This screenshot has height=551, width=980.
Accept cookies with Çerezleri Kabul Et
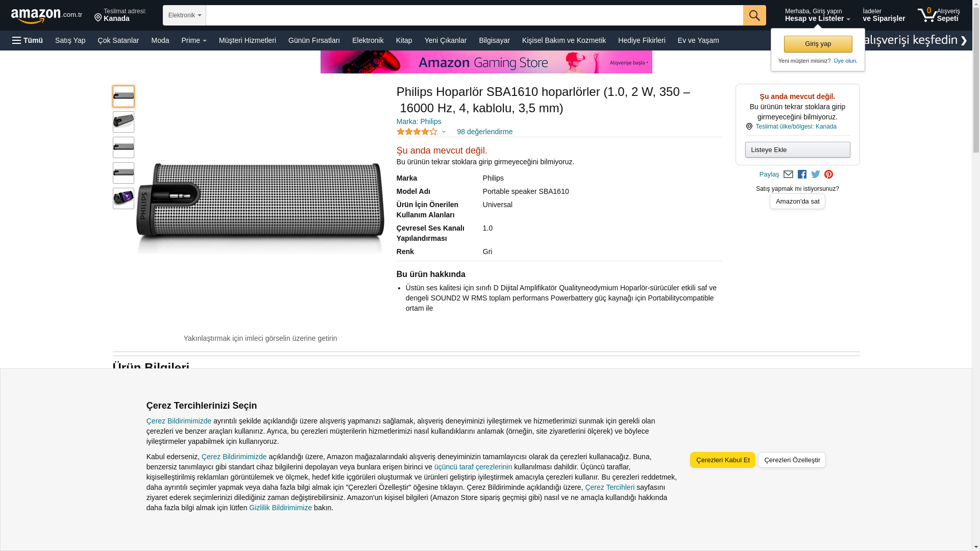(x=722, y=460)
